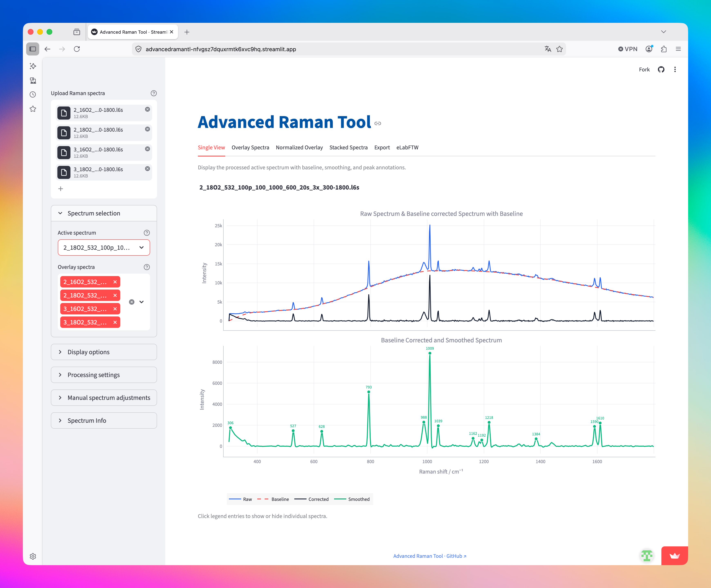Expand the Spectrum Info section

(104, 420)
